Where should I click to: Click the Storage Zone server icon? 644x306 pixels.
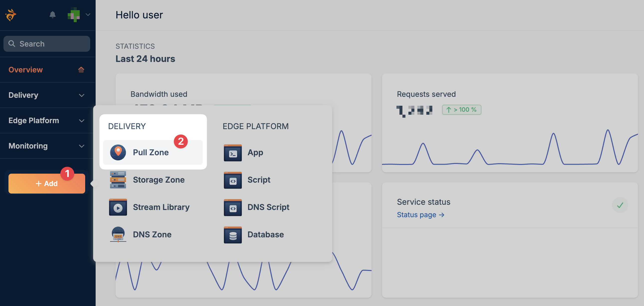118,180
